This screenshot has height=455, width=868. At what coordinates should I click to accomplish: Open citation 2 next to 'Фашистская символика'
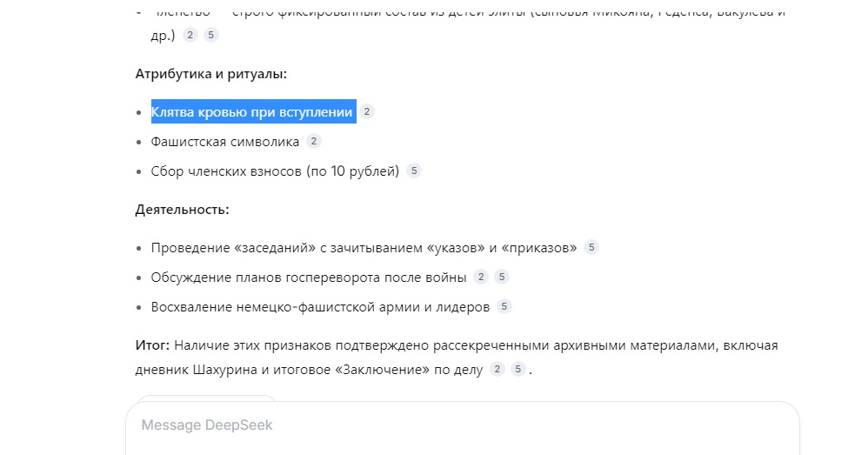[314, 141]
